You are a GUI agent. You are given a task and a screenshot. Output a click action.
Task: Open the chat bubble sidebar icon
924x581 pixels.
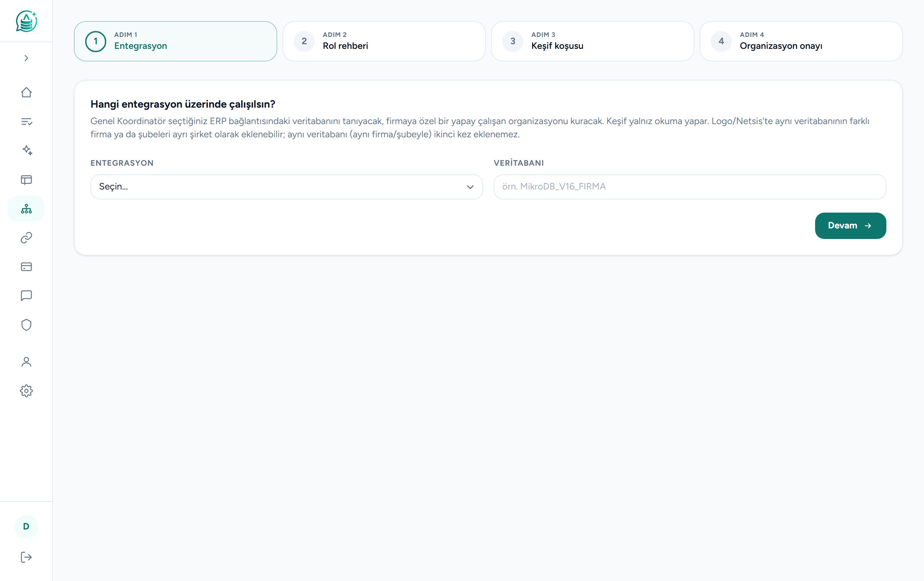26,296
